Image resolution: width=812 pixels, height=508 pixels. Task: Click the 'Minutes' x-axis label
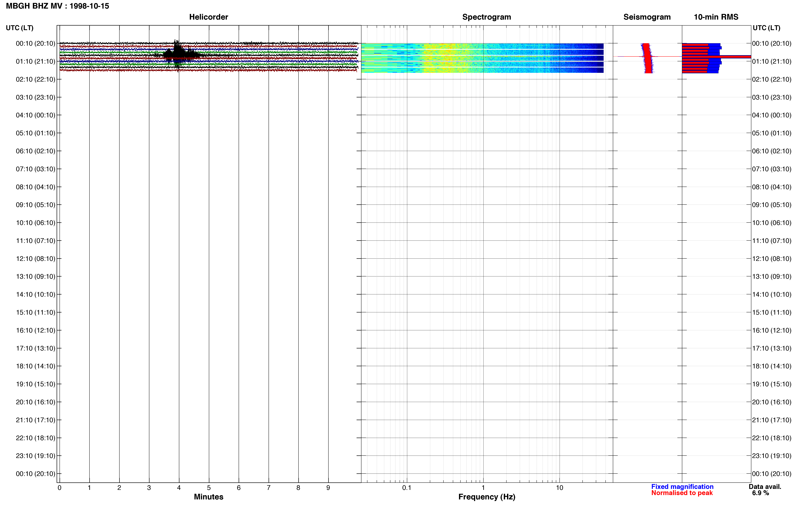(x=209, y=497)
